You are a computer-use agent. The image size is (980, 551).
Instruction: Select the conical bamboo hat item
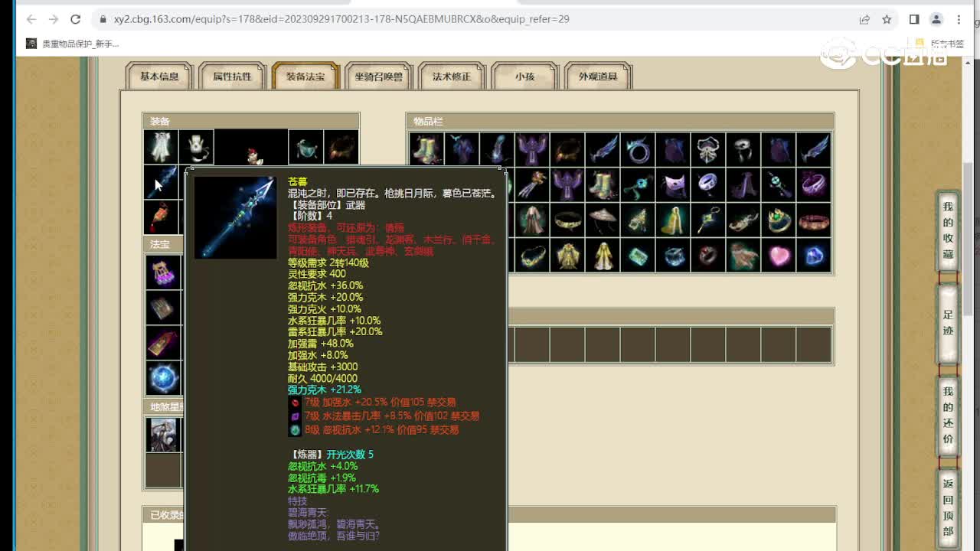(x=603, y=220)
